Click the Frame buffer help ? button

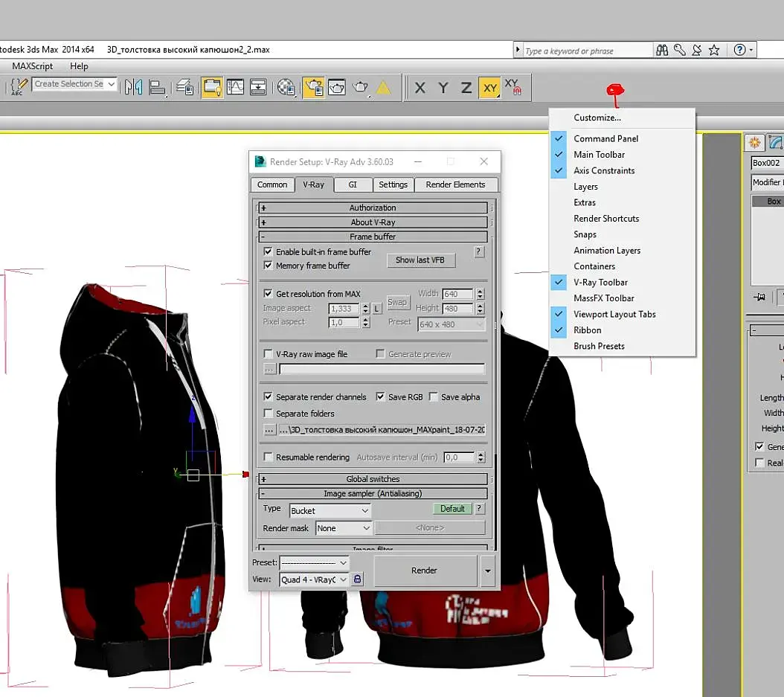point(478,251)
